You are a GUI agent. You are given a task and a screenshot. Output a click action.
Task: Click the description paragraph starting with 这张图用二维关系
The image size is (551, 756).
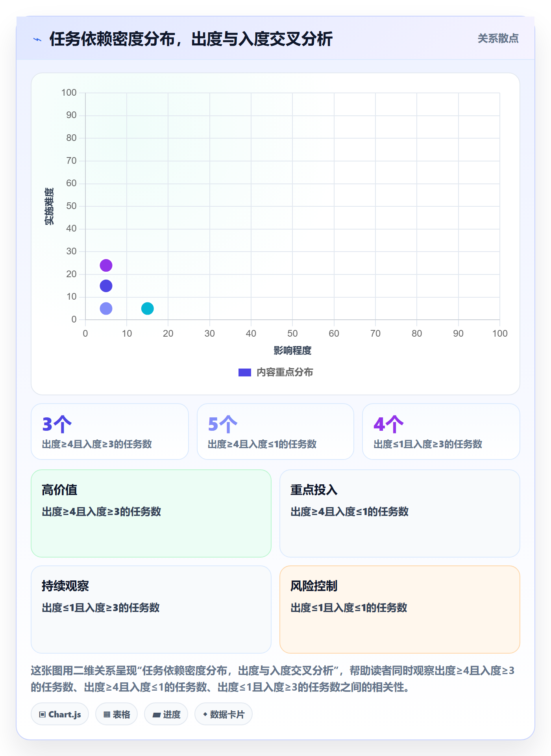[273, 679]
